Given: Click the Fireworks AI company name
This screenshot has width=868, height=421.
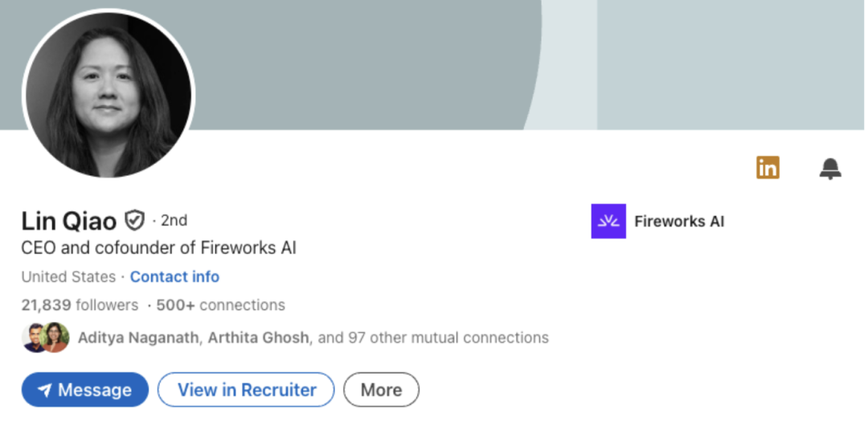Looking at the screenshot, I should [679, 222].
